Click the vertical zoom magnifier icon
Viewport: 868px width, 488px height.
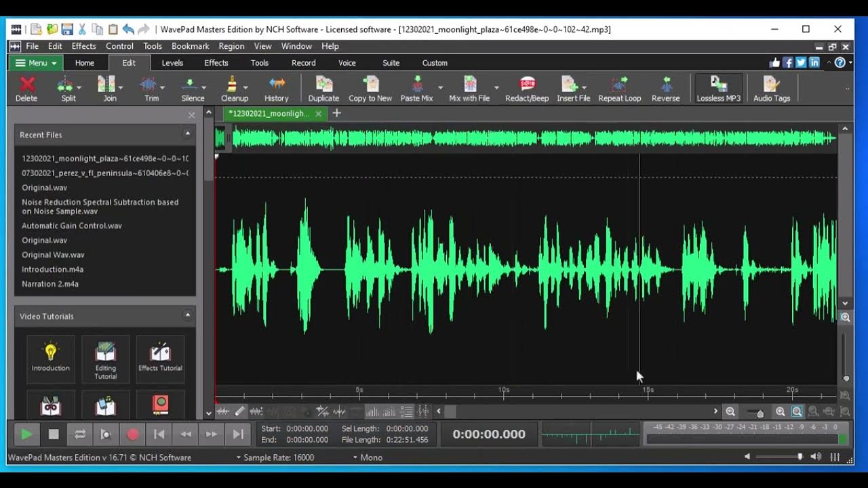[845, 317]
